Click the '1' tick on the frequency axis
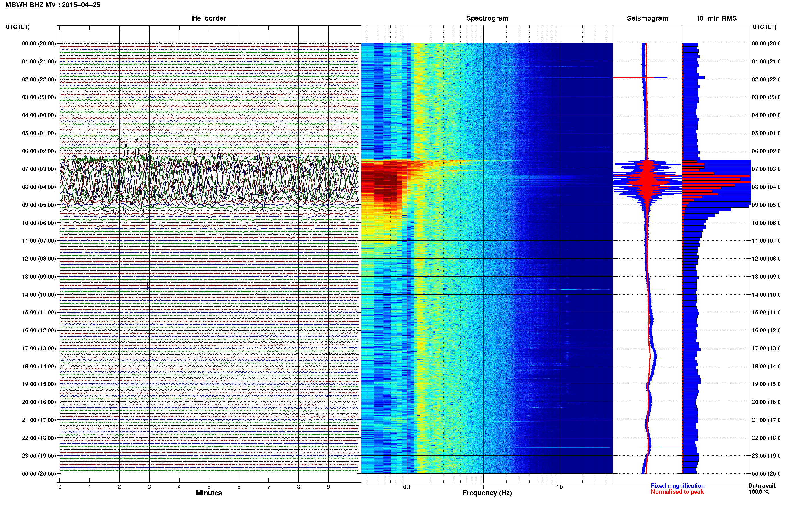This screenshot has height=508, width=812. coord(483,487)
